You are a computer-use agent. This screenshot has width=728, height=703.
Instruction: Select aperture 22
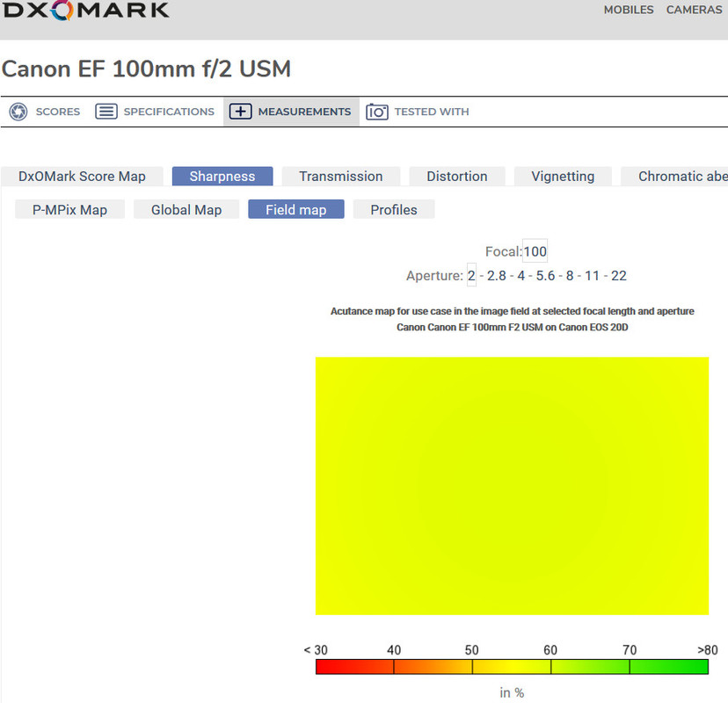point(619,276)
